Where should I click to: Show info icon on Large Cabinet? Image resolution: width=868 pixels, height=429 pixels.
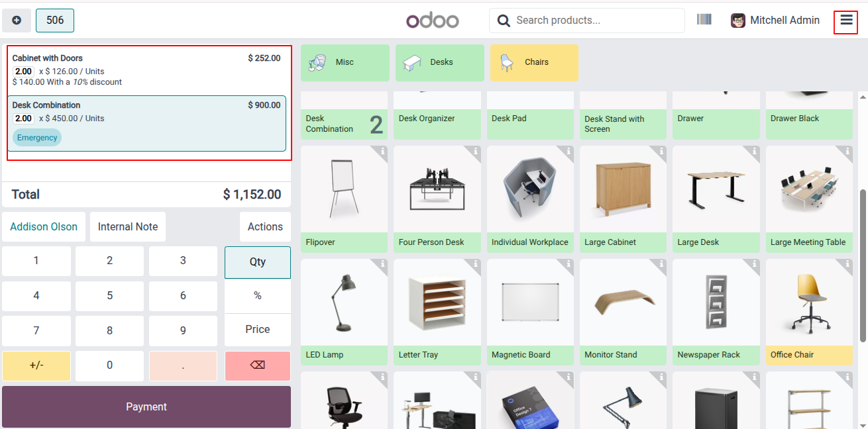point(661,151)
